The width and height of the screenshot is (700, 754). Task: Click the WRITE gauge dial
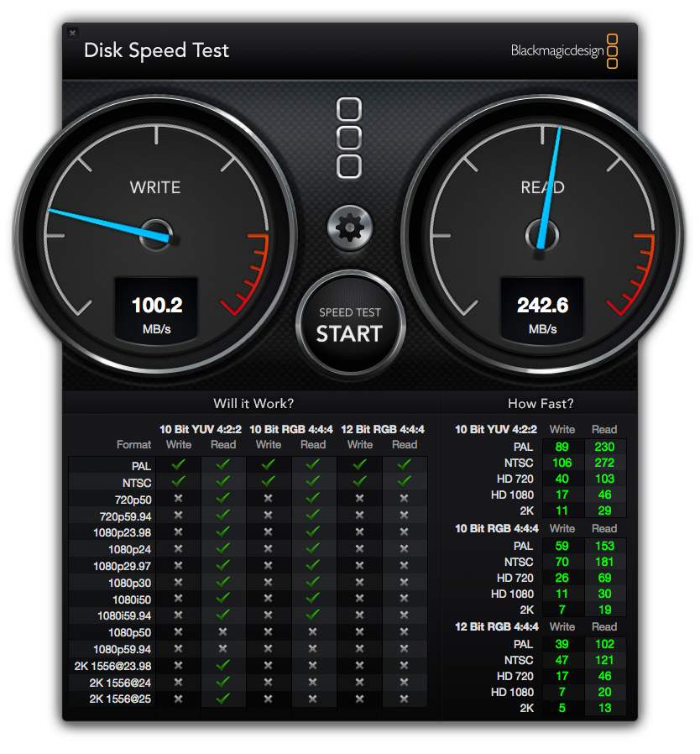pos(156,236)
